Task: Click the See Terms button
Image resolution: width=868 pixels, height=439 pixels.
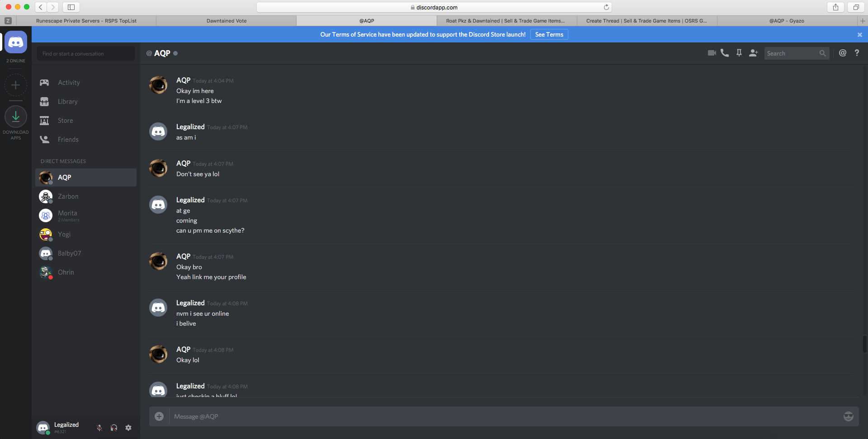Action: pos(549,34)
